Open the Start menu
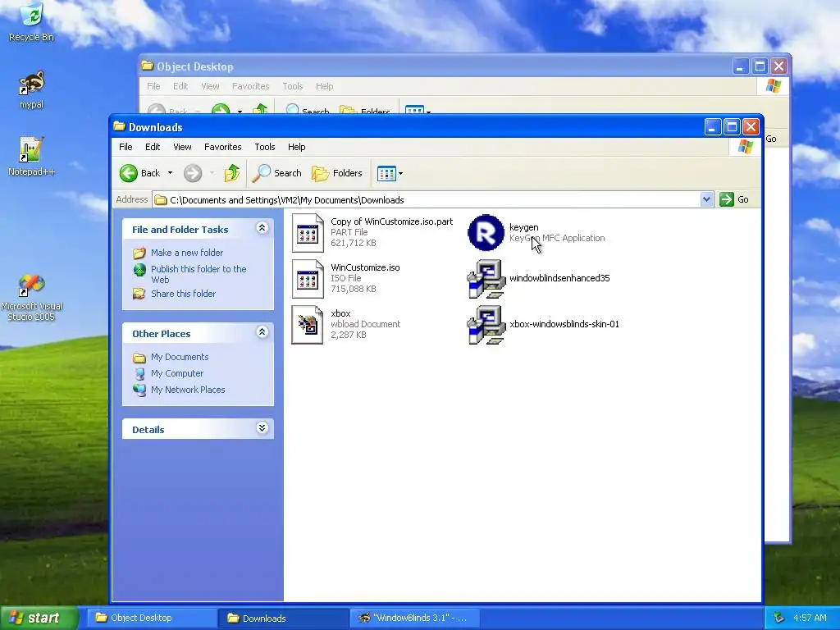 click(39, 618)
